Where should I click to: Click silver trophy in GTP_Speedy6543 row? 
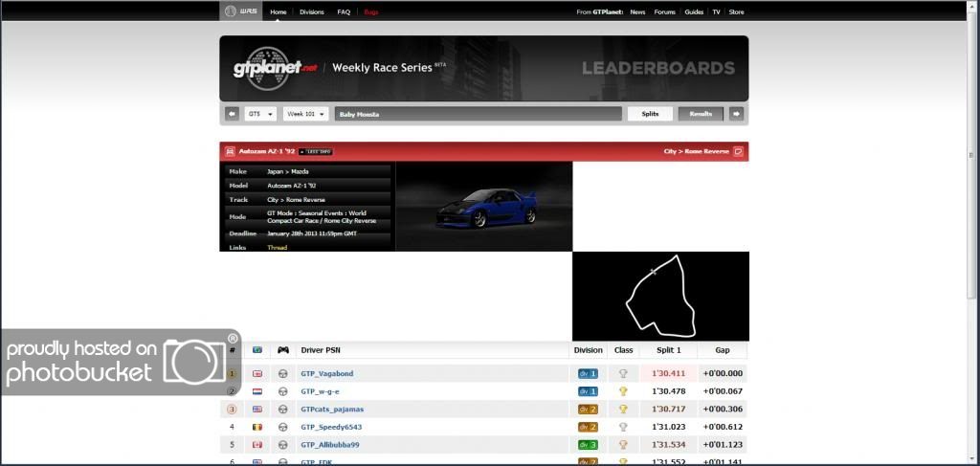point(623,427)
